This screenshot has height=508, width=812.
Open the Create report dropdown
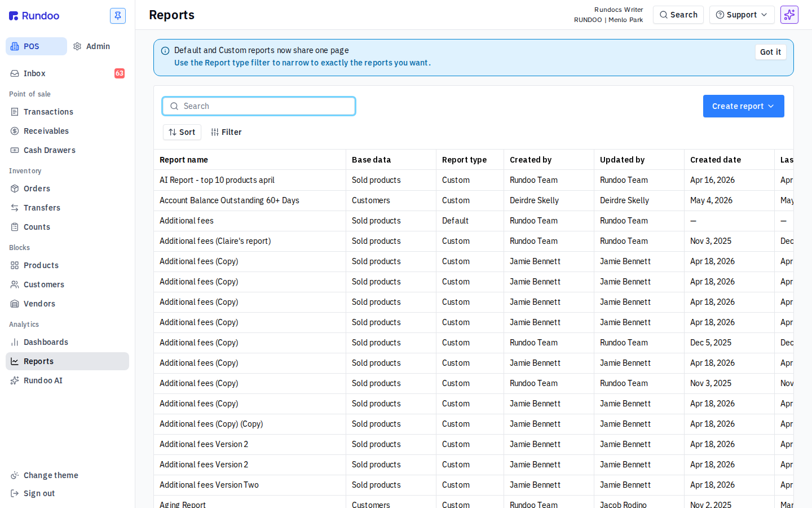pyautogui.click(x=743, y=106)
